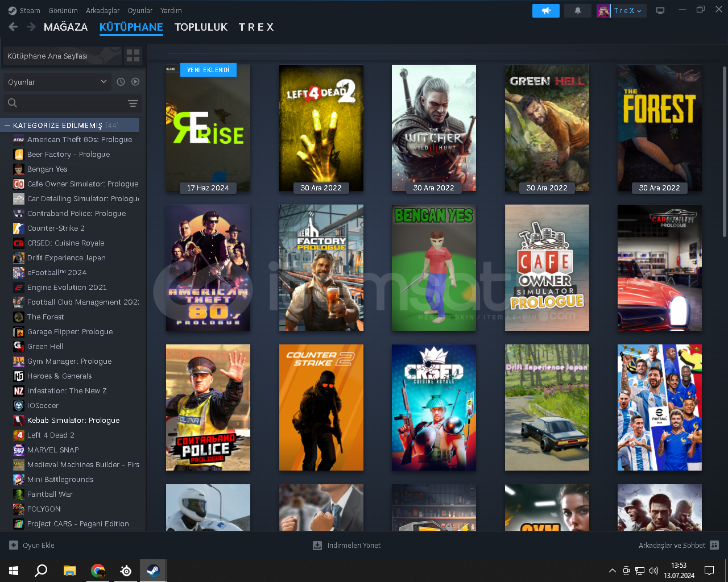The image size is (728, 582).
Task: Open the Steam taskbar icon
Action: [153, 570]
